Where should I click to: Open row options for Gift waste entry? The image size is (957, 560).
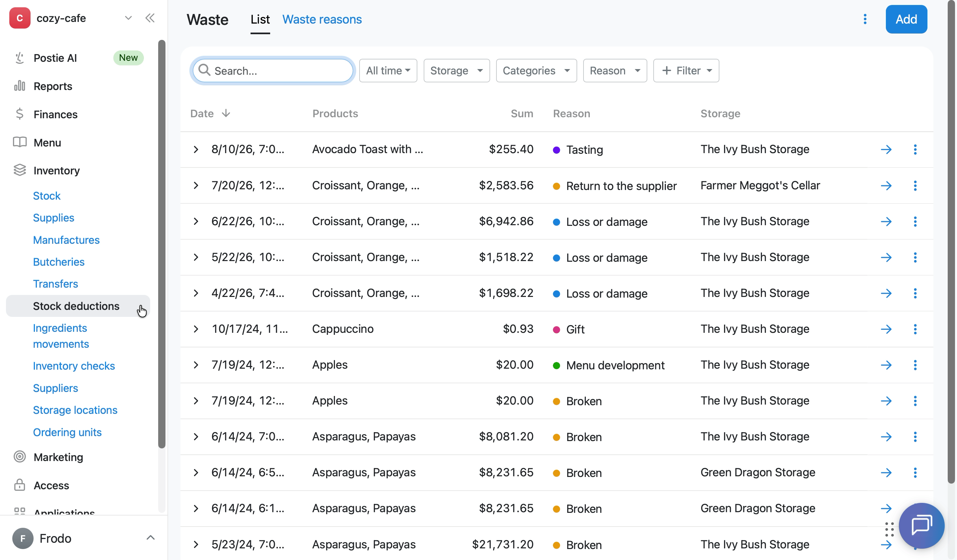coord(915,329)
